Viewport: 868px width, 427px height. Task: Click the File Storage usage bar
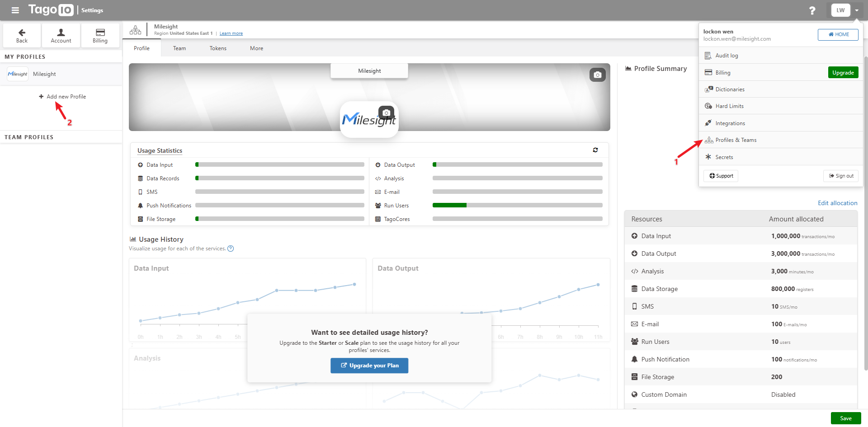tap(280, 219)
